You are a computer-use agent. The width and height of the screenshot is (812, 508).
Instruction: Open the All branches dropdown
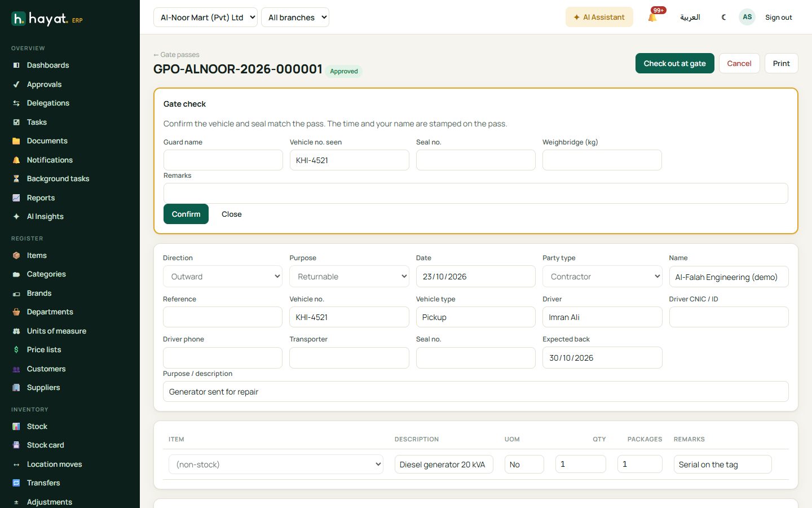click(295, 17)
